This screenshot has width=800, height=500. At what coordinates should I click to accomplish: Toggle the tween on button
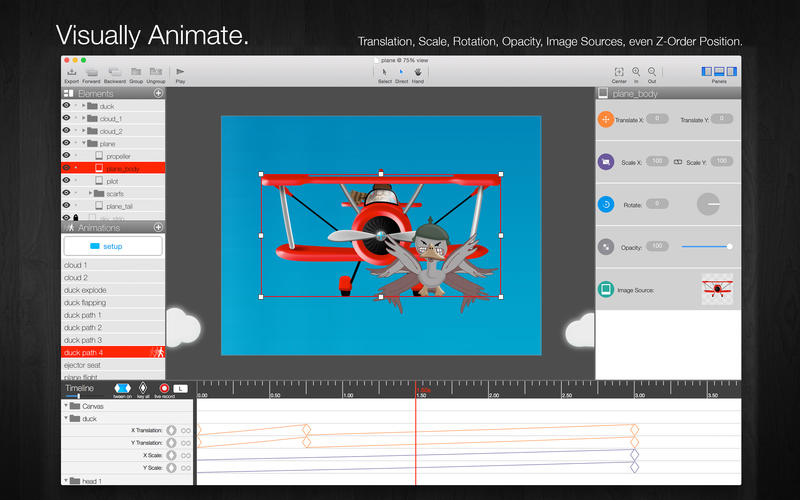coord(122,388)
